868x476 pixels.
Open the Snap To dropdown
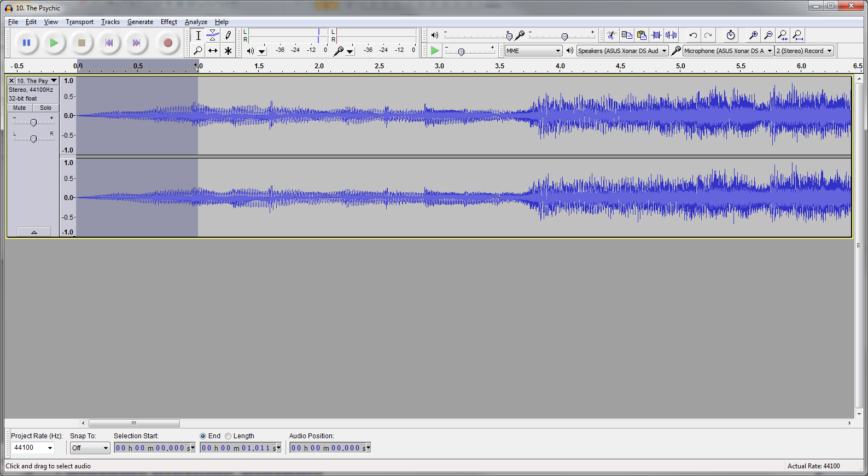[x=90, y=448]
